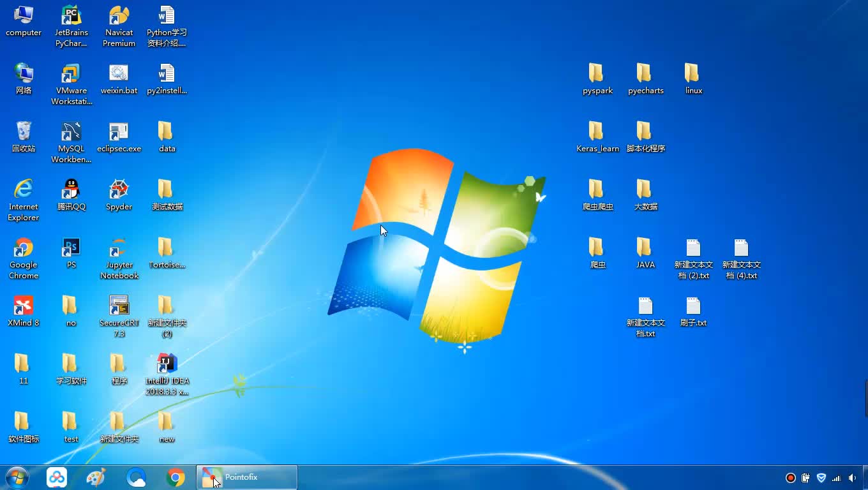
Task: Select the IntelliJ IDEA desktop shortcut
Action: [x=167, y=364]
